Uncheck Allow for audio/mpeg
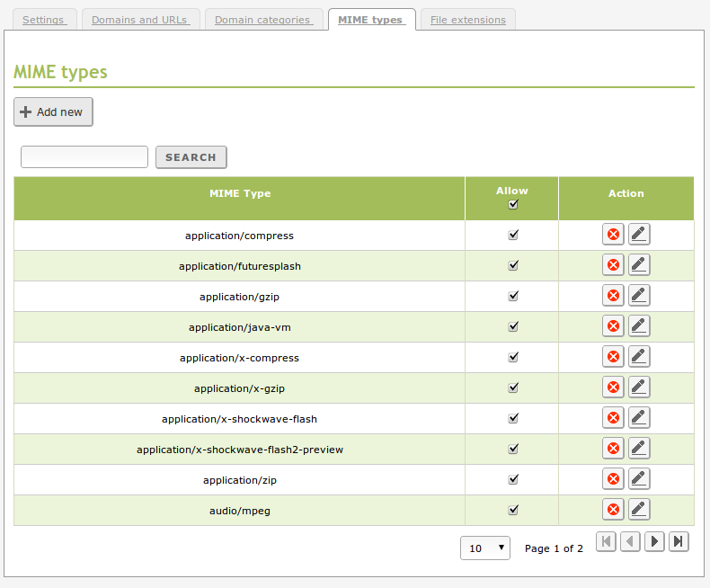The height and width of the screenshot is (588, 710). coord(513,510)
